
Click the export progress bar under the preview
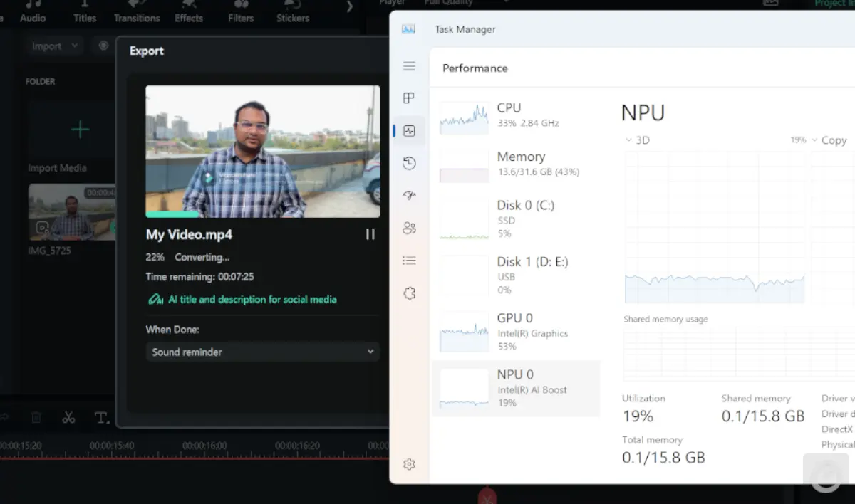coord(263,214)
